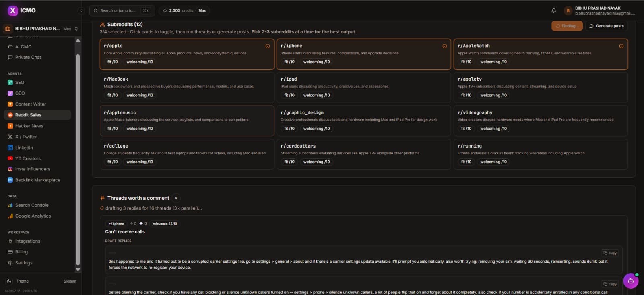Click the Search Console icon
This screenshot has height=295, width=644.
click(x=10, y=205)
